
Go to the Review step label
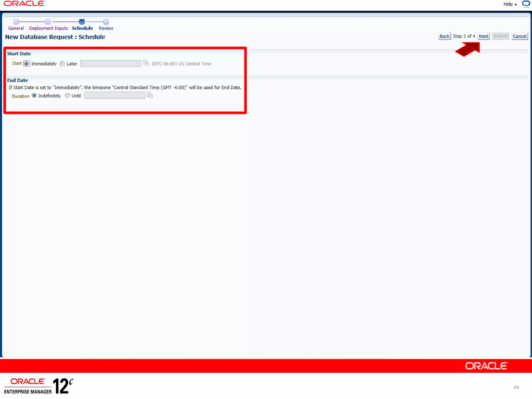tap(106, 28)
